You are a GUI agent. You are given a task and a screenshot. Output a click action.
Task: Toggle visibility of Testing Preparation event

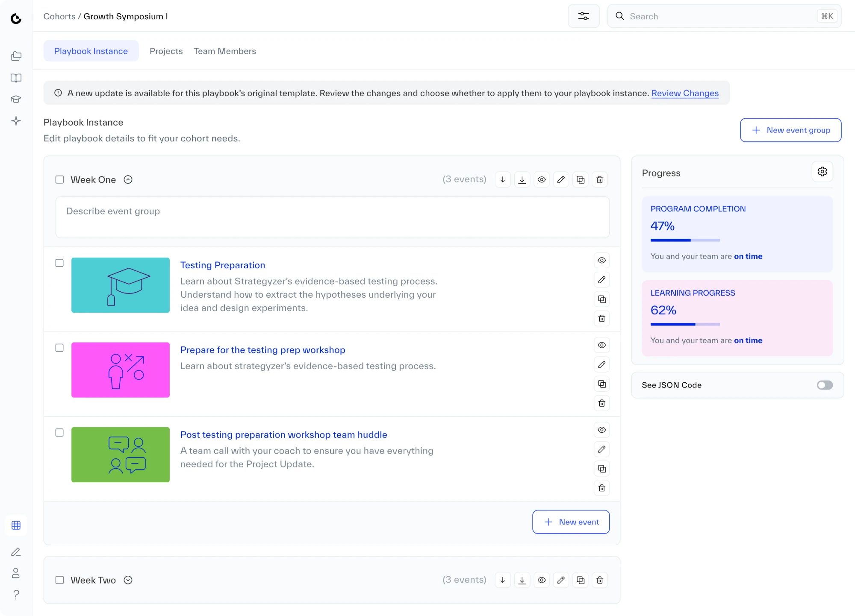(601, 260)
